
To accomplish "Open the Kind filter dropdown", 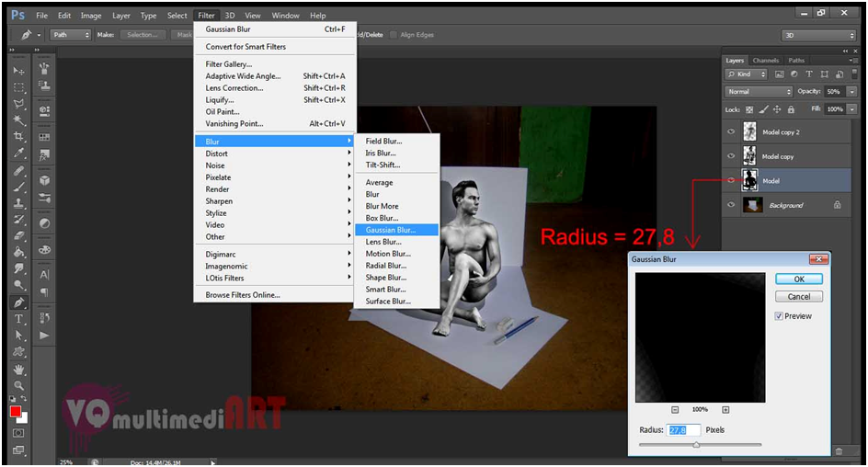I will (747, 74).
